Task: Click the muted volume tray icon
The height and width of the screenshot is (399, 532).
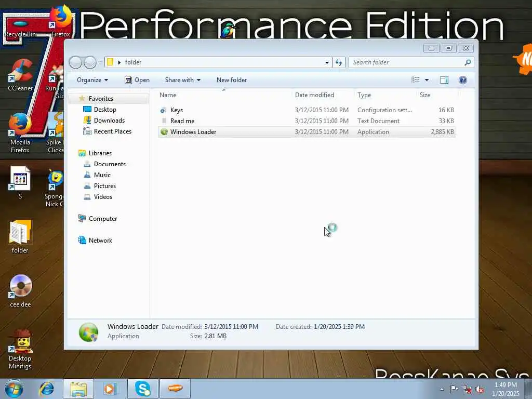Action: point(480,389)
